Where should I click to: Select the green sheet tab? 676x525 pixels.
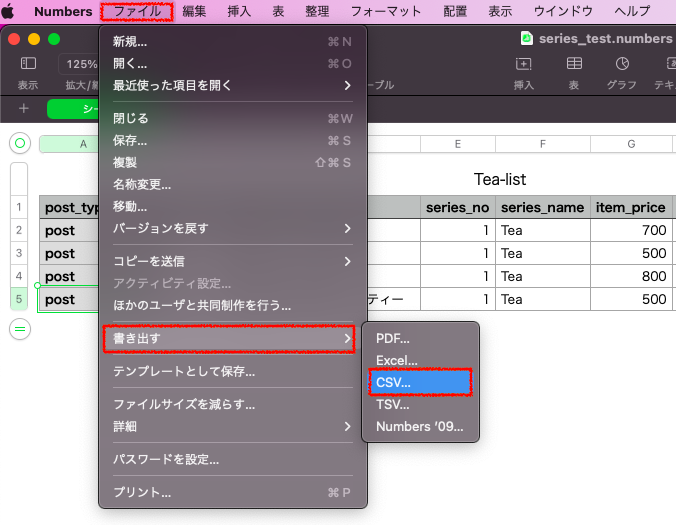(73, 109)
